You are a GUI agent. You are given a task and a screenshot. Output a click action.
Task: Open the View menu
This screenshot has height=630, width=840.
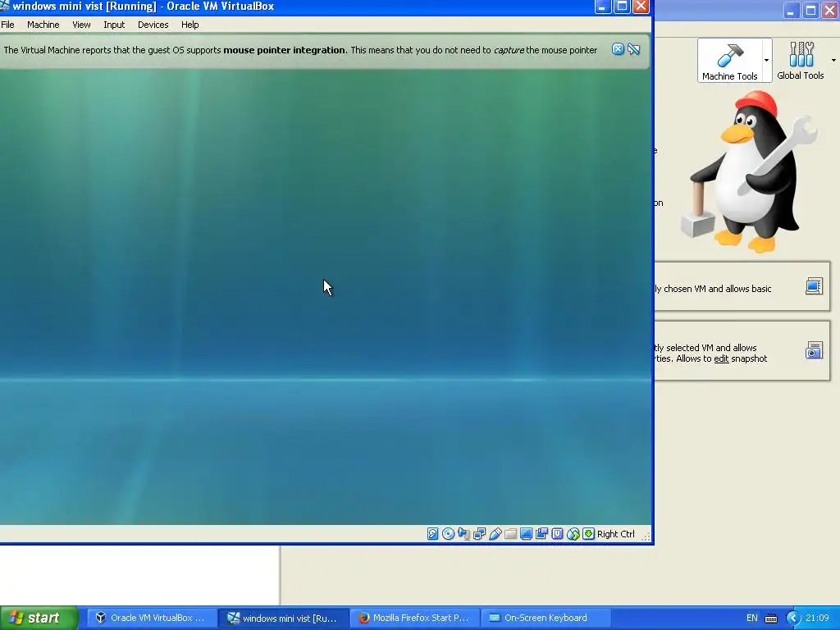[81, 25]
